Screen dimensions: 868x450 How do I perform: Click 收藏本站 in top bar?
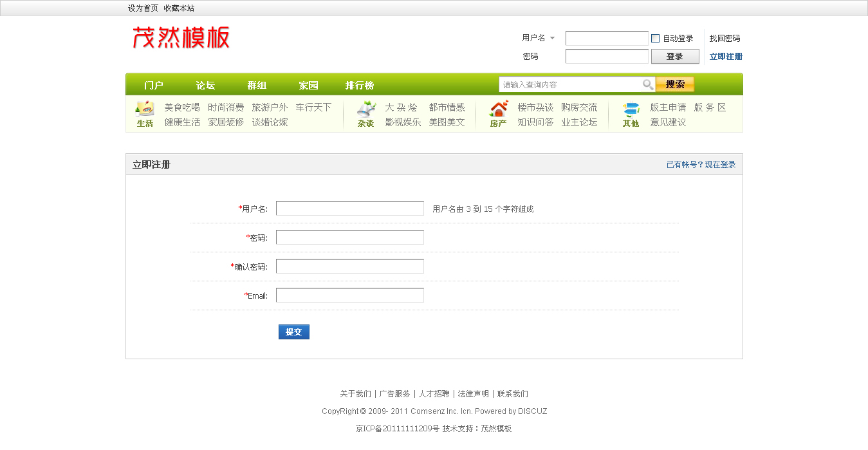point(179,8)
